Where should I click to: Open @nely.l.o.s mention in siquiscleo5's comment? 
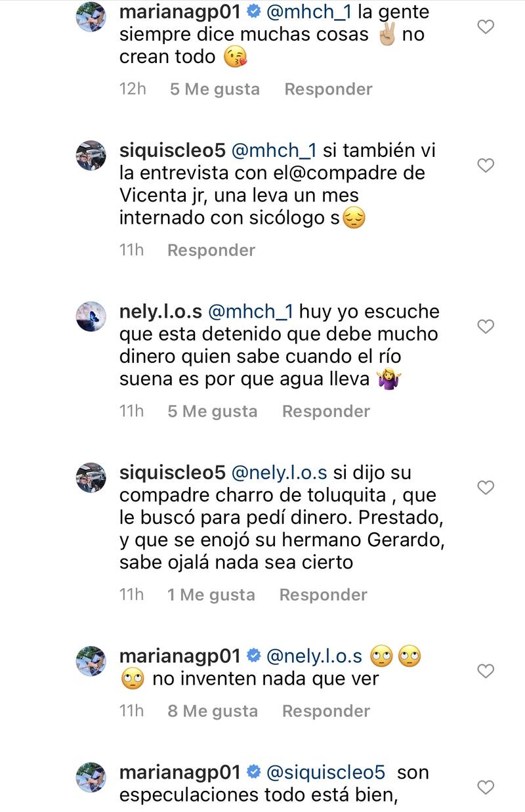[278, 473]
